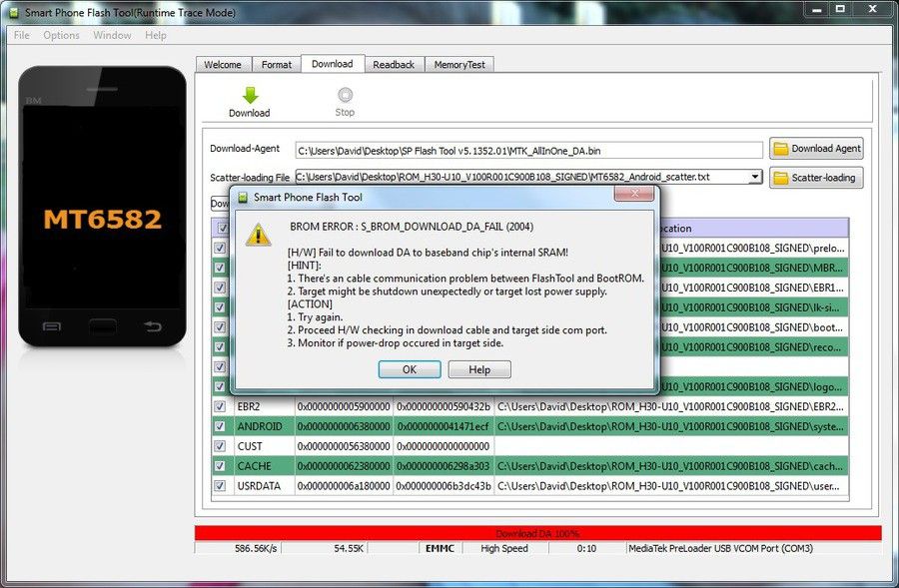The image size is (899, 588).
Task: Toggle the ANDROID row checkbox
Action: [x=220, y=426]
